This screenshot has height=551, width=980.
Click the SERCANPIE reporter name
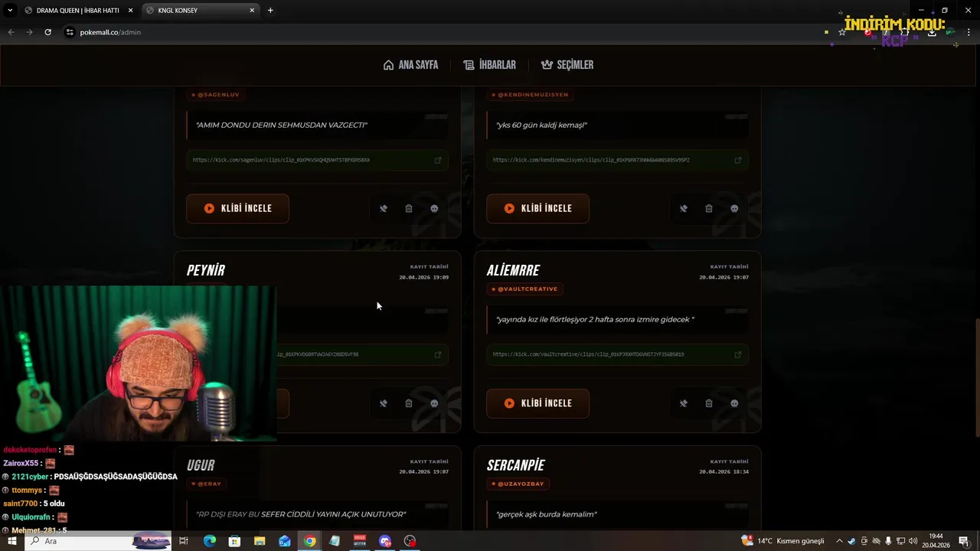[x=516, y=465]
